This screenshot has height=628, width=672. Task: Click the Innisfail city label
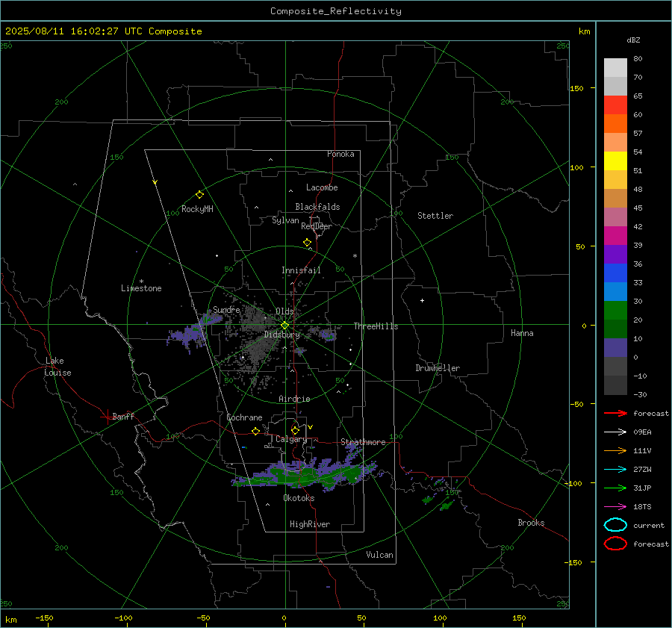(301, 270)
